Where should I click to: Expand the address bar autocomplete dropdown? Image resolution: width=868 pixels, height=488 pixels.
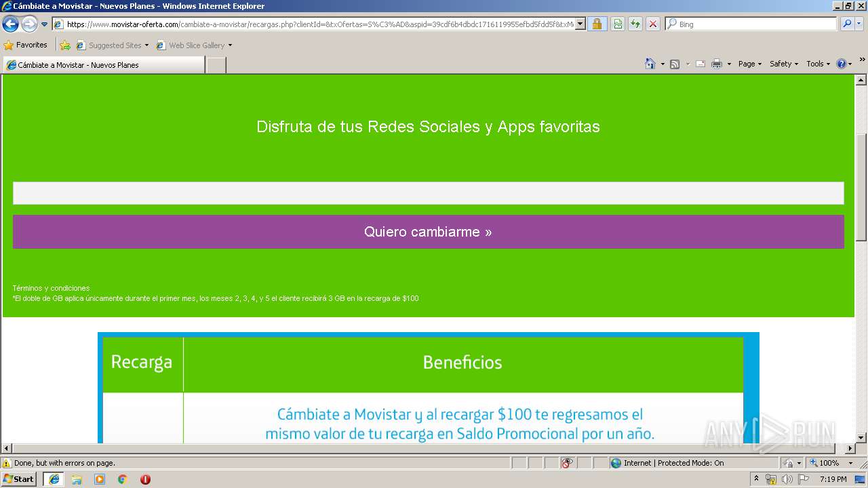pos(580,24)
